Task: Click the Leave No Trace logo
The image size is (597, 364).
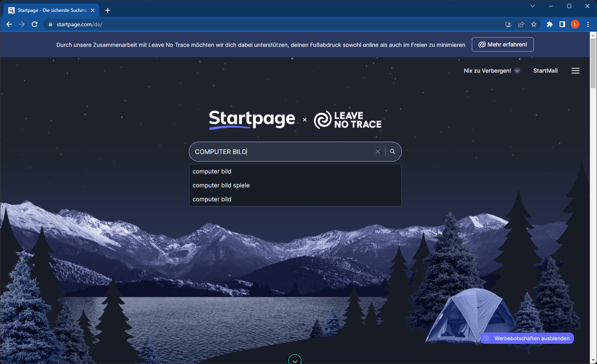Action: click(x=347, y=119)
